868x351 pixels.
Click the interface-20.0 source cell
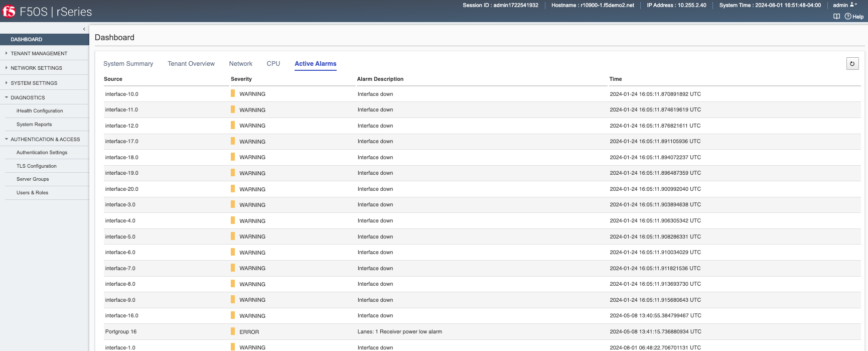[122, 189]
